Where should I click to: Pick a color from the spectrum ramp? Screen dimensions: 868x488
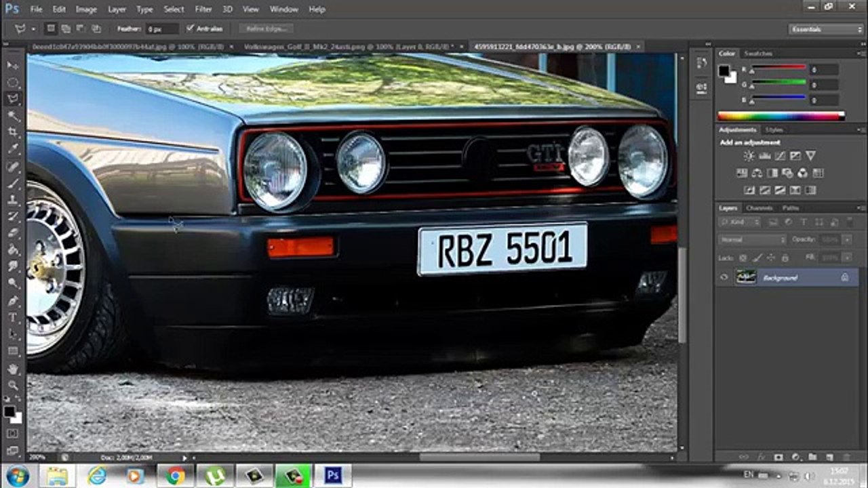[781, 116]
